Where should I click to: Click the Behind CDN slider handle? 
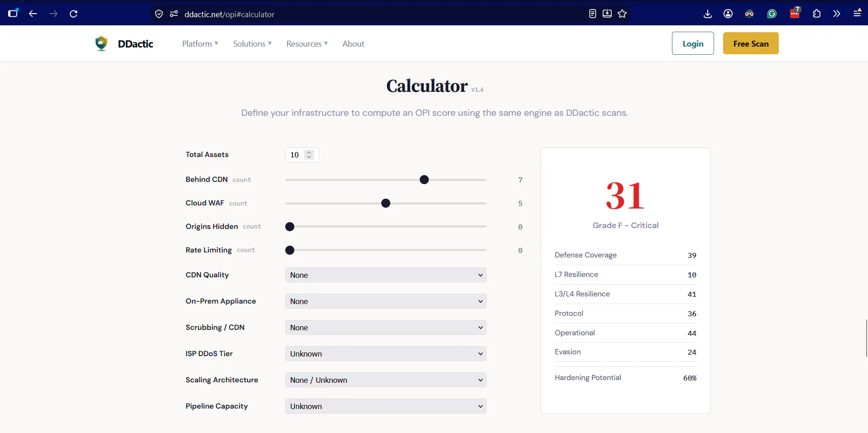424,180
